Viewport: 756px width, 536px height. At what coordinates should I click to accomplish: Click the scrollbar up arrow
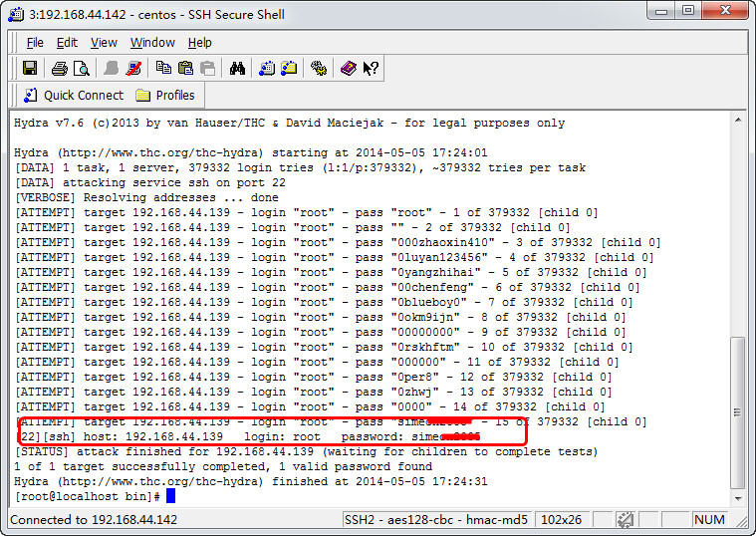(738, 120)
